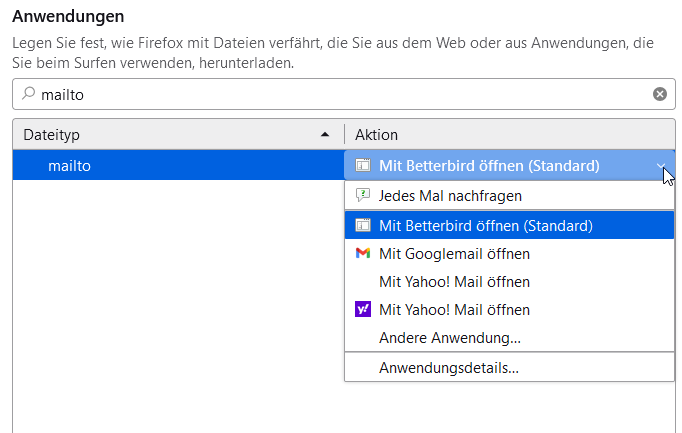Click the purple Yahoo icon in the list
682x433 pixels.
pyautogui.click(x=363, y=310)
